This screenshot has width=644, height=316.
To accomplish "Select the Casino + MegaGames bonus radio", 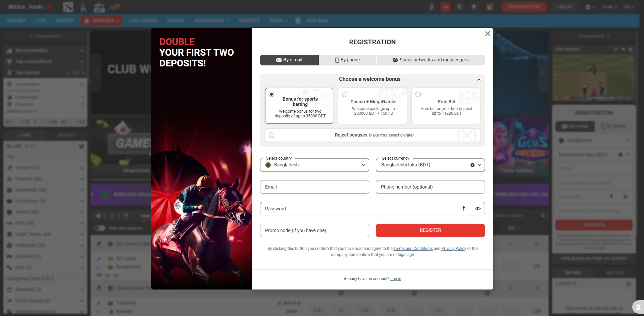I will (345, 95).
